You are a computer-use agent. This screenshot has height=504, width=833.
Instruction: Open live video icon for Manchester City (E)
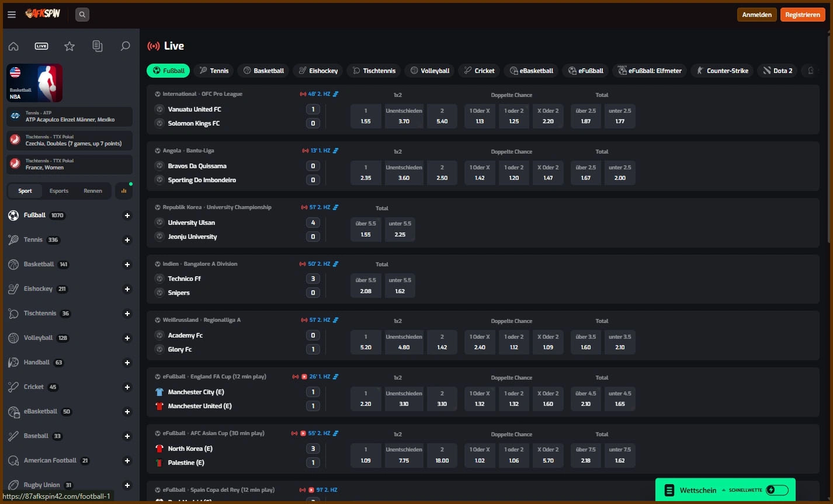click(x=304, y=377)
